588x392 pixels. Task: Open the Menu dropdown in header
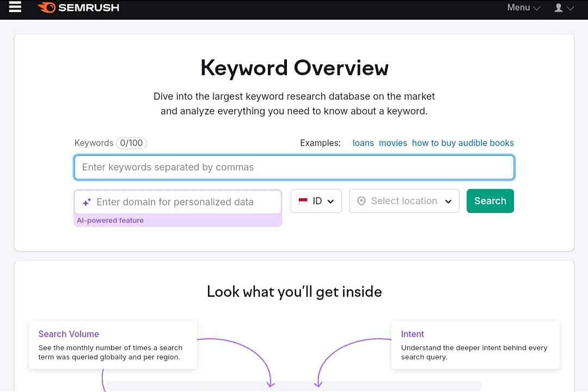pos(524,8)
